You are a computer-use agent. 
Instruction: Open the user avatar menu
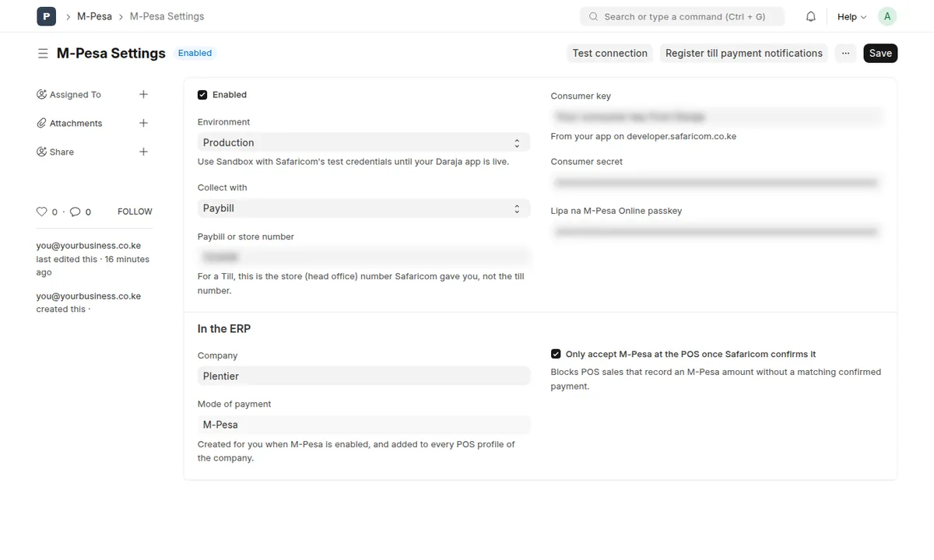887,16
